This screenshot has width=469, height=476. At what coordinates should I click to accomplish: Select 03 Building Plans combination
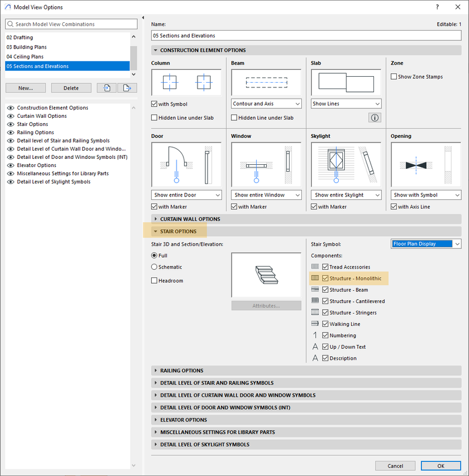pos(67,47)
